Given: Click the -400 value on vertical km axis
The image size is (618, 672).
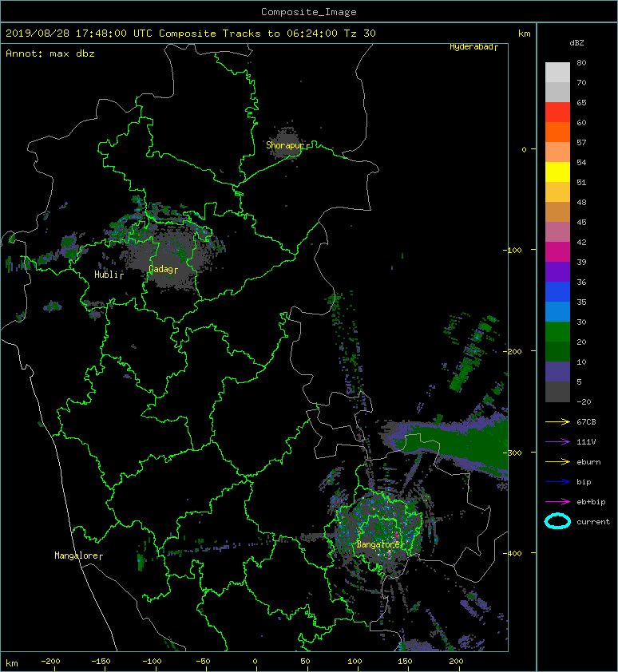Looking at the screenshot, I should [x=512, y=553].
